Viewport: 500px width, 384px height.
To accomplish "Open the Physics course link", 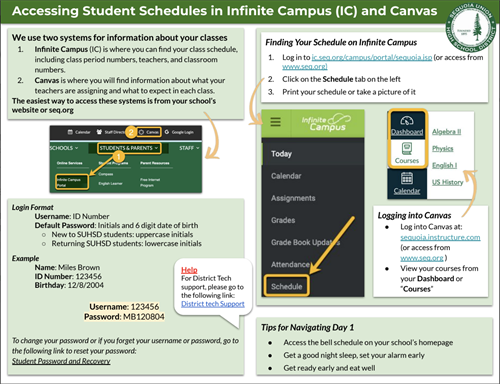I will (x=442, y=148).
